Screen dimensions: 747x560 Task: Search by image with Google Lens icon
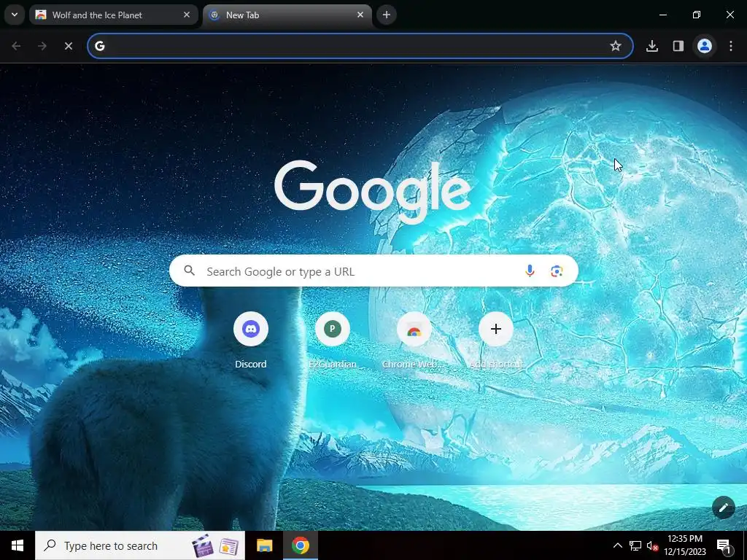point(557,271)
